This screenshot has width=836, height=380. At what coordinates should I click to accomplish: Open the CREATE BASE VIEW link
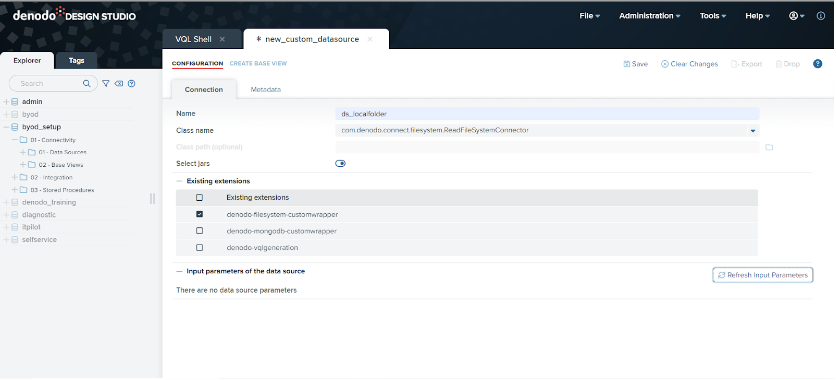(x=258, y=63)
